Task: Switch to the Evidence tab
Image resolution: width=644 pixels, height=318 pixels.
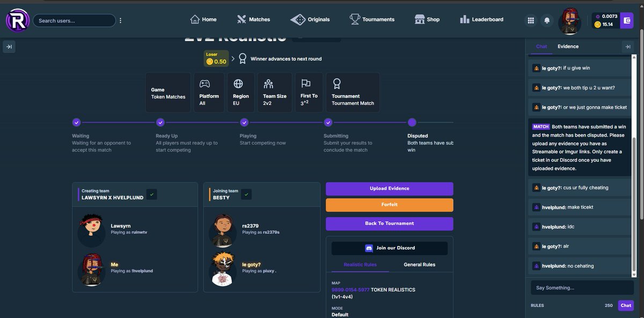Action: point(568,46)
